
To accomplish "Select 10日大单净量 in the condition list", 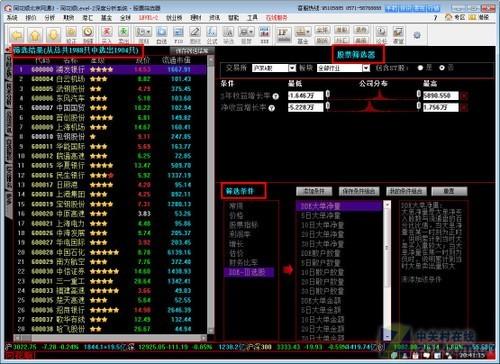I will coord(322,225).
